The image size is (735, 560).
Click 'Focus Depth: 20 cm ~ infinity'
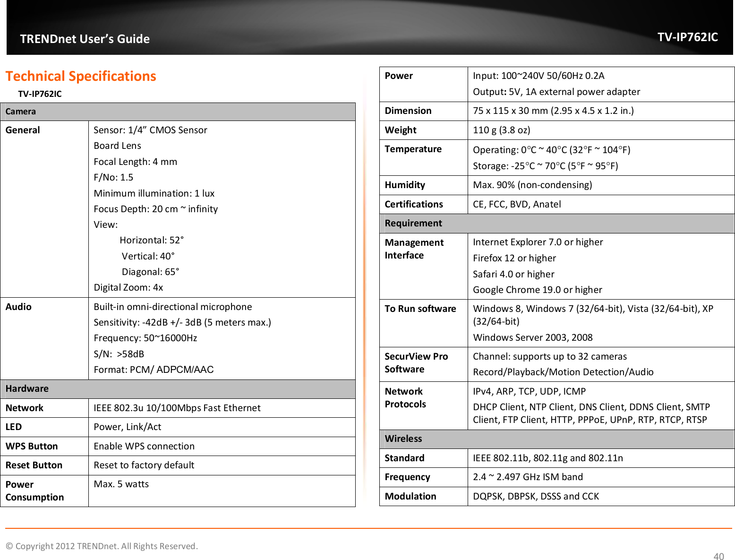[x=156, y=209]
